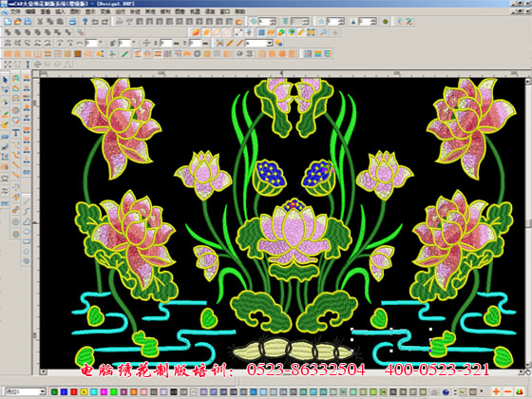
Task: Open the 文件 (File) menu
Action: 15,11
